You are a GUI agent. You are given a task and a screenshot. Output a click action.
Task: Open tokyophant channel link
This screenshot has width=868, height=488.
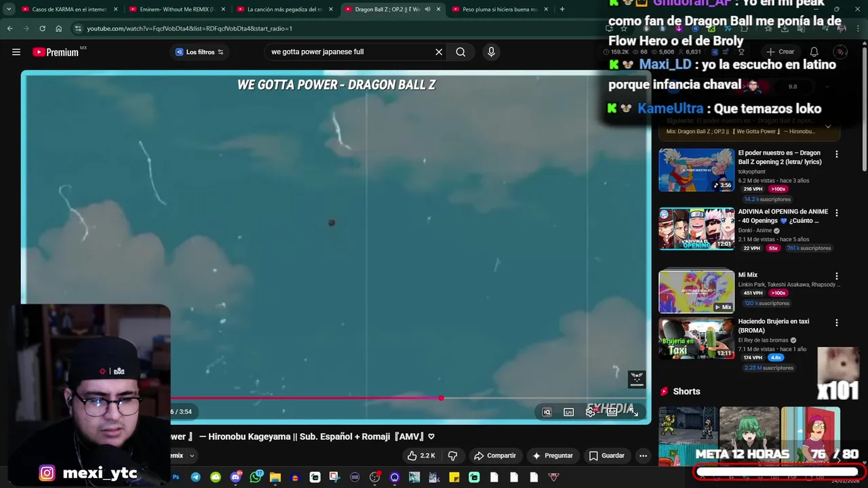click(751, 171)
